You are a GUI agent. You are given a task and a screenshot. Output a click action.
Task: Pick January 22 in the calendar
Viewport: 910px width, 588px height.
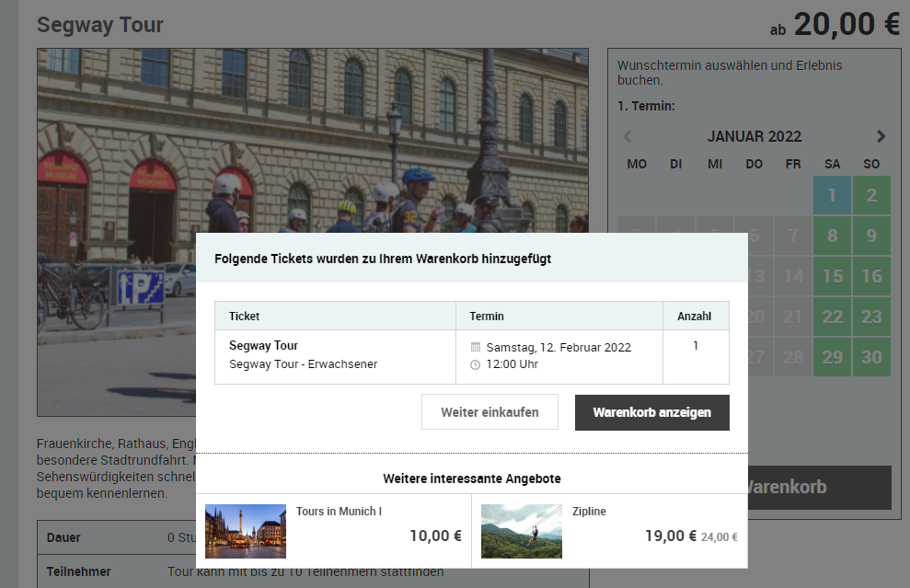832,317
